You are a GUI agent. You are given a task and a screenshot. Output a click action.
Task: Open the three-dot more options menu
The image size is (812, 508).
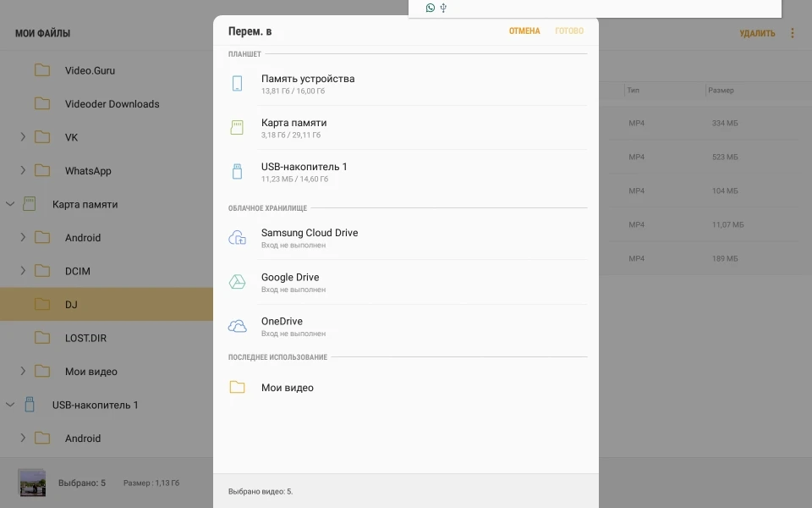793,33
